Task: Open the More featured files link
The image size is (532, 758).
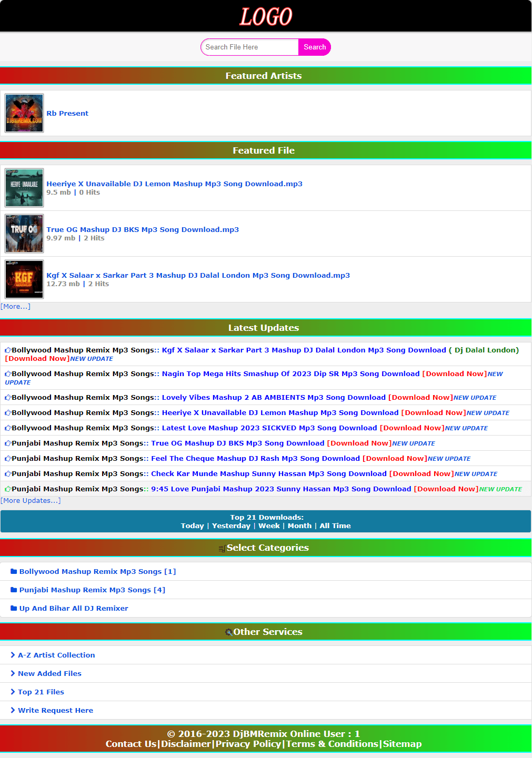Action: pyautogui.click(x=16, y=306)
